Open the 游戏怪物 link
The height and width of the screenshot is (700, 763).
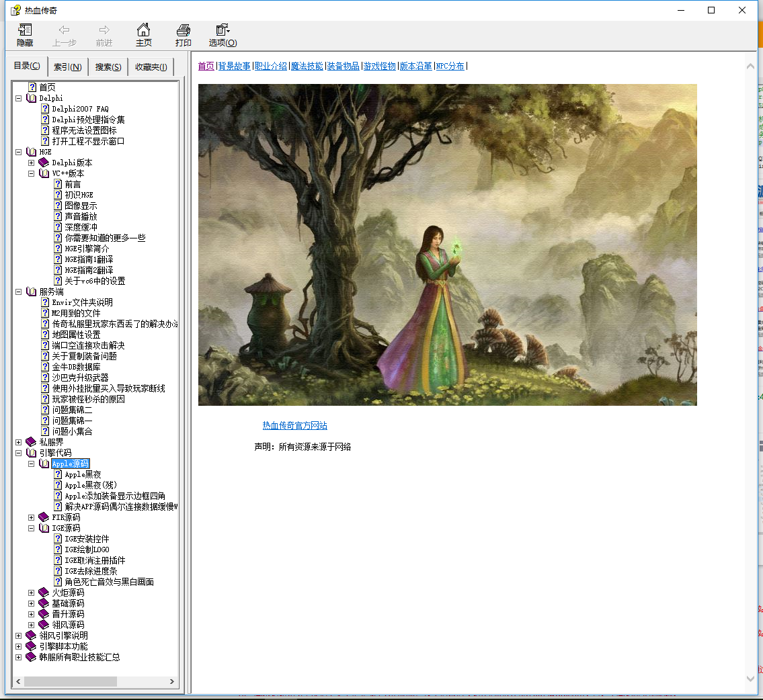pyautogui.click(x=380, y=66)
